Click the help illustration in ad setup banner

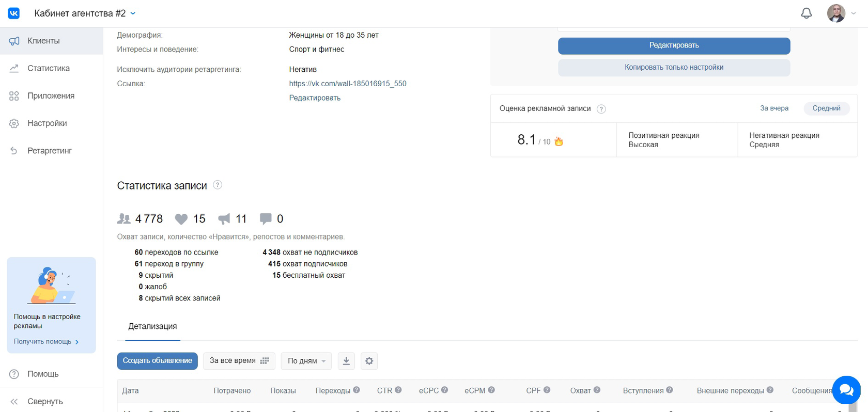tap(50, 286)
